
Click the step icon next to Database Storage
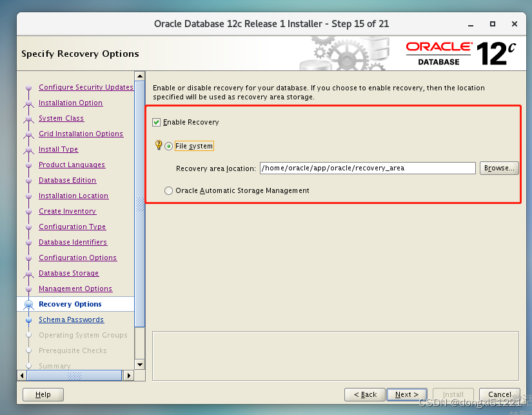[28, 273]
